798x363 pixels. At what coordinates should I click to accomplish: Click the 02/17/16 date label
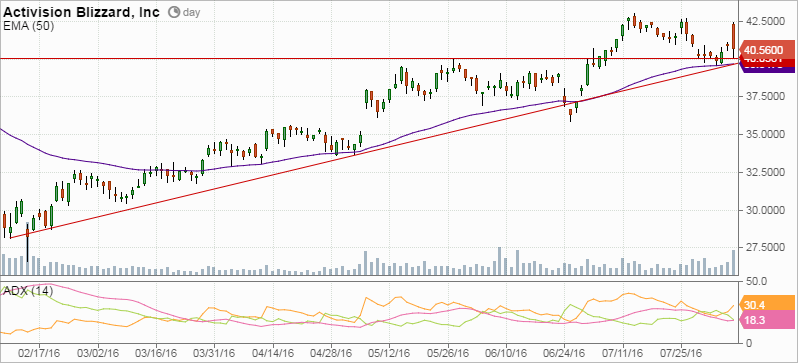[39, 352]
